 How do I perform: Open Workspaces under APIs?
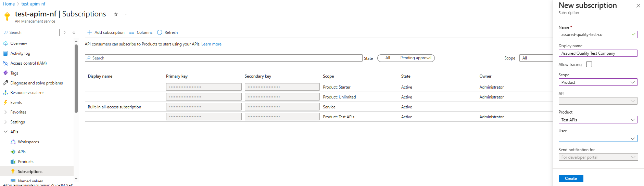pos(28,142)
